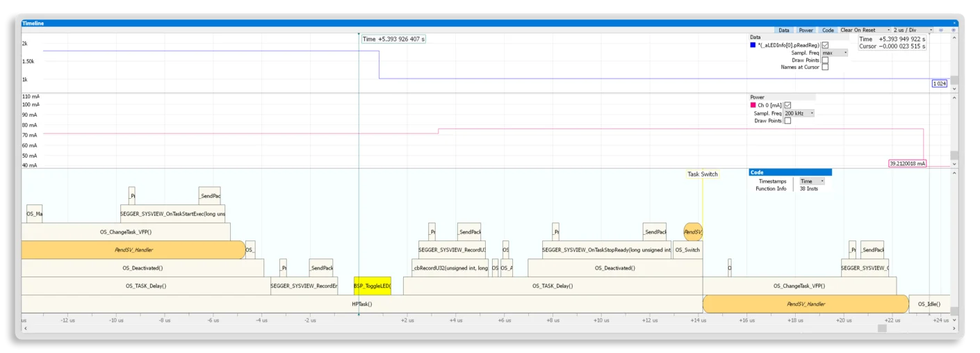Open Power Sampl. Freq 200 kHz dropdown

coord(799,113)
